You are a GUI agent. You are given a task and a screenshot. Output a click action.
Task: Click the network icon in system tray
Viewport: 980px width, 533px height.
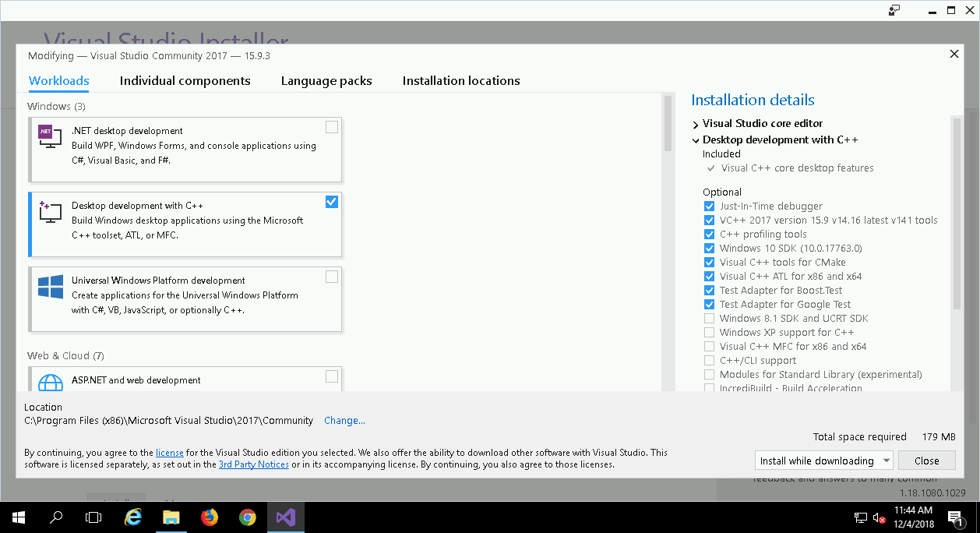(x=861, y=517)
